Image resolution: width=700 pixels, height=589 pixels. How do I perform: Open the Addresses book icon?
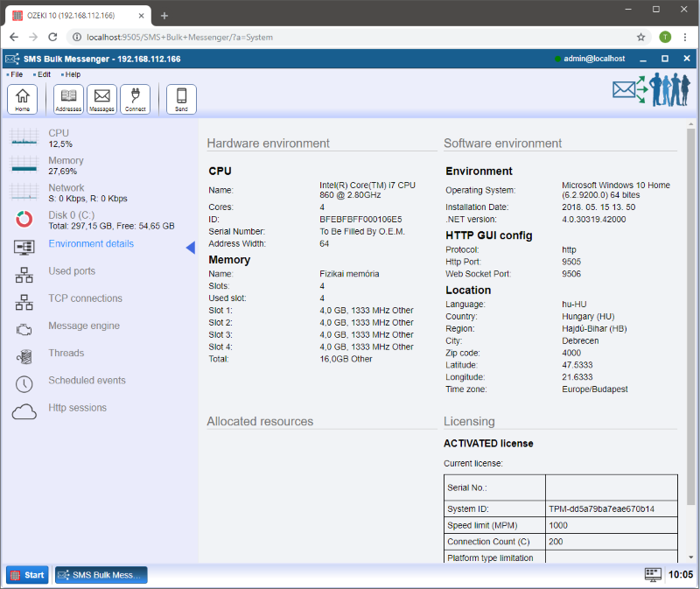68,99
